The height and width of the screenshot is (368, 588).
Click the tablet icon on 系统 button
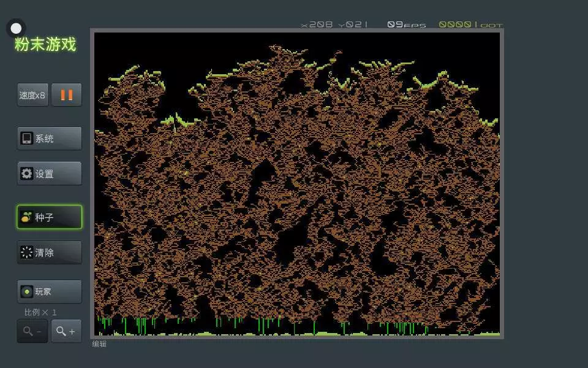click(x=26, y=139)
